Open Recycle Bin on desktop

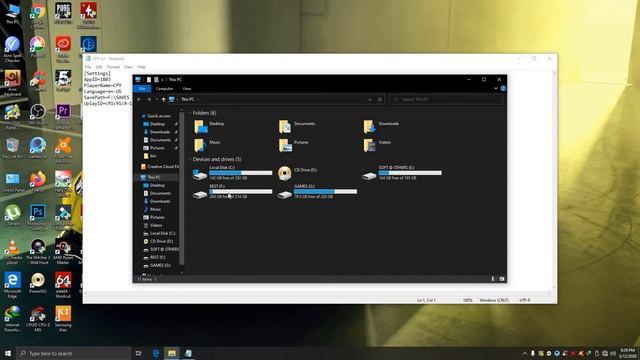click(x=12, y=148)
